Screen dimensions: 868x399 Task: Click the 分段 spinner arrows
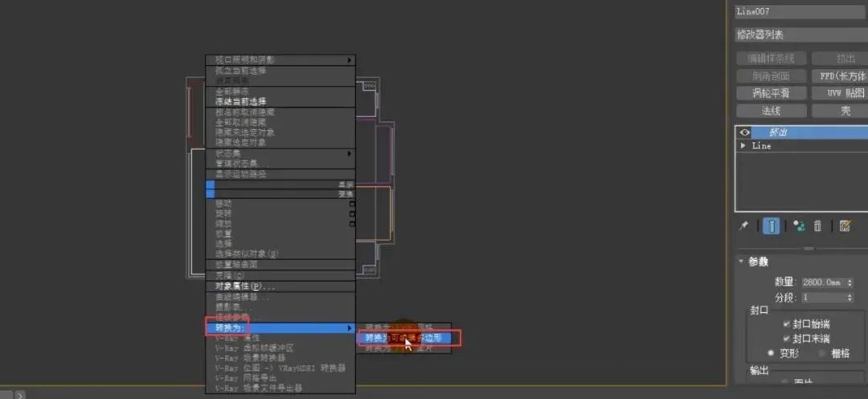(x=850, y=298)
